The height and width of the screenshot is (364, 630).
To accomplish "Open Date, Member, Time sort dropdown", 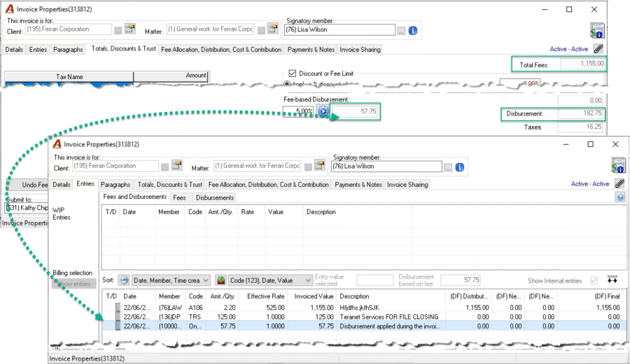I will [x=171, y=280].
